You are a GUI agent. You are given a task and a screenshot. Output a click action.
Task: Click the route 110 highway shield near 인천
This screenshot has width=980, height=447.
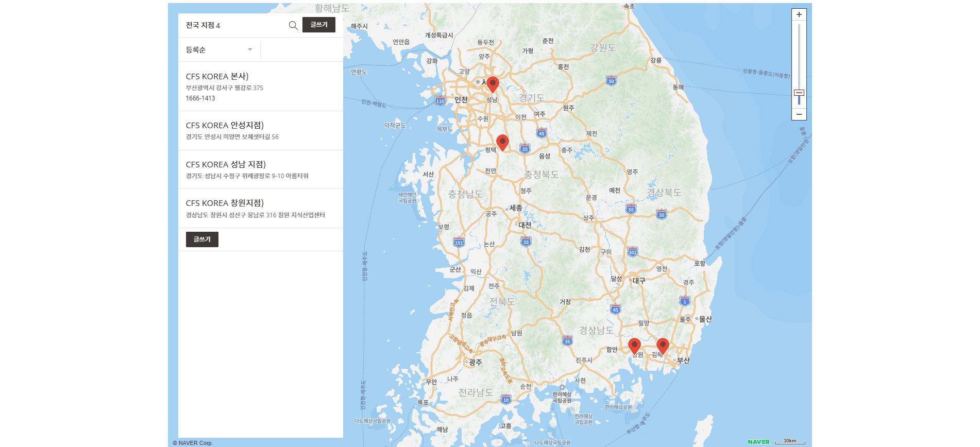click(x=440, y=101)
